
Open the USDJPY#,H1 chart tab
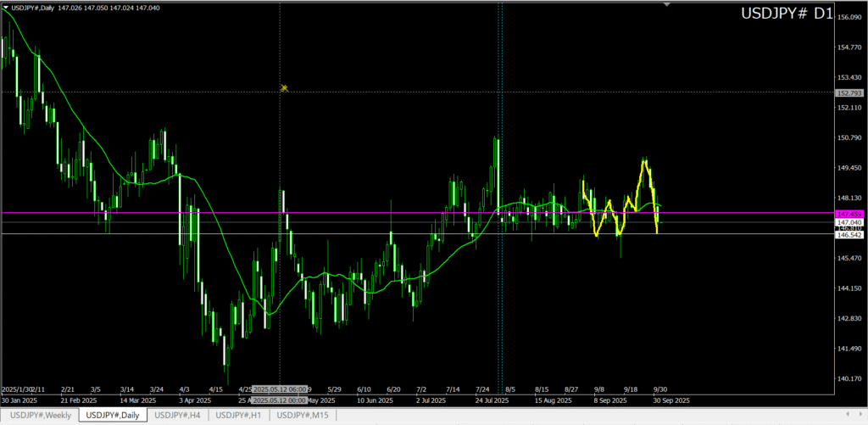click(242, 415)
